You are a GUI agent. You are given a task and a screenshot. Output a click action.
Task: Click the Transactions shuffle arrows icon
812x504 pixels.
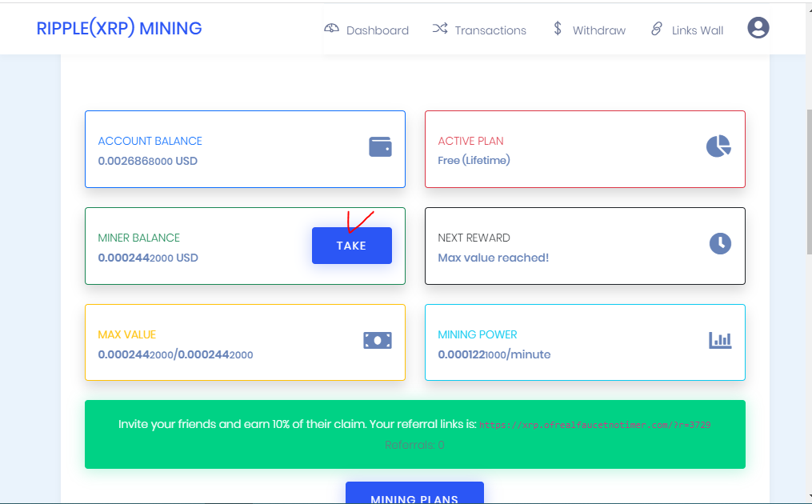tap(440, 29)
